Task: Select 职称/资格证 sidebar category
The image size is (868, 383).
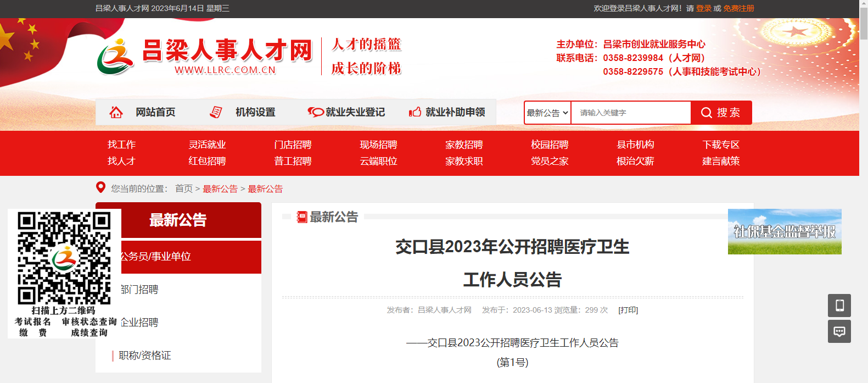Action: pos(145,356)
